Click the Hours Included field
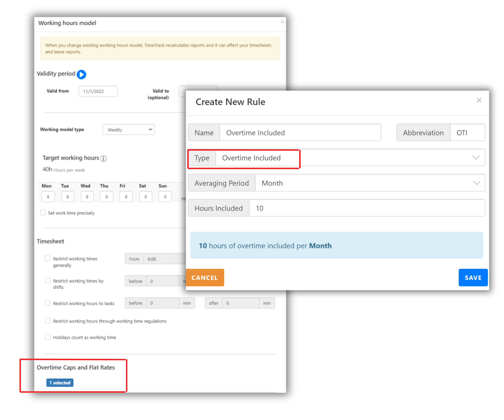This screenshot has height=420, width=504. point(367,208)
